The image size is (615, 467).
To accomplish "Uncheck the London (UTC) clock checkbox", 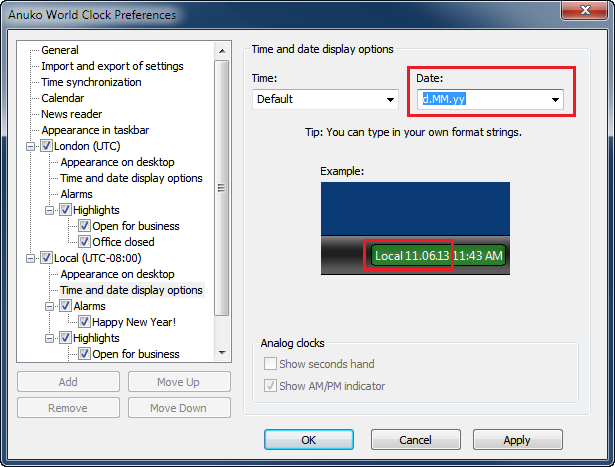I will [46, 146].
